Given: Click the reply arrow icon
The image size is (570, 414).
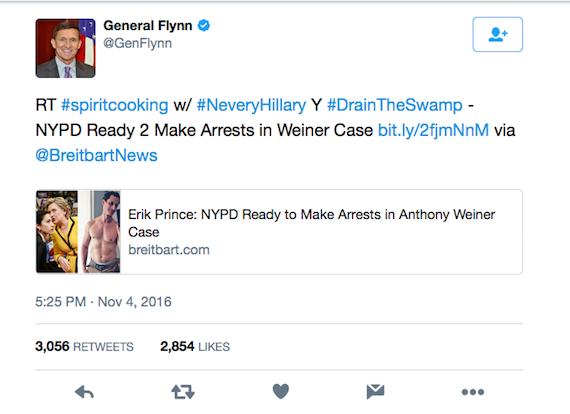Looking at the screenshot, I should click(x=84, y=393).
